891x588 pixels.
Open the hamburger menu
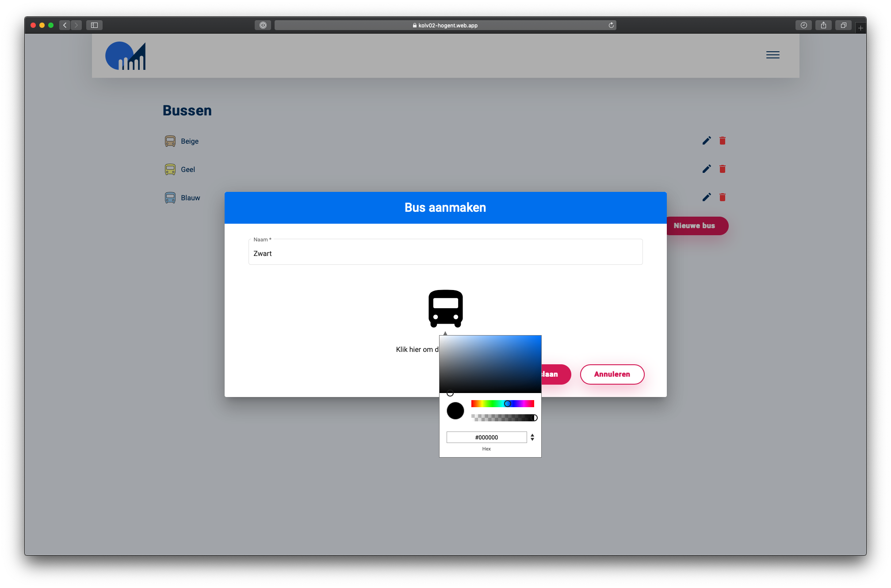tap(772, 55)
